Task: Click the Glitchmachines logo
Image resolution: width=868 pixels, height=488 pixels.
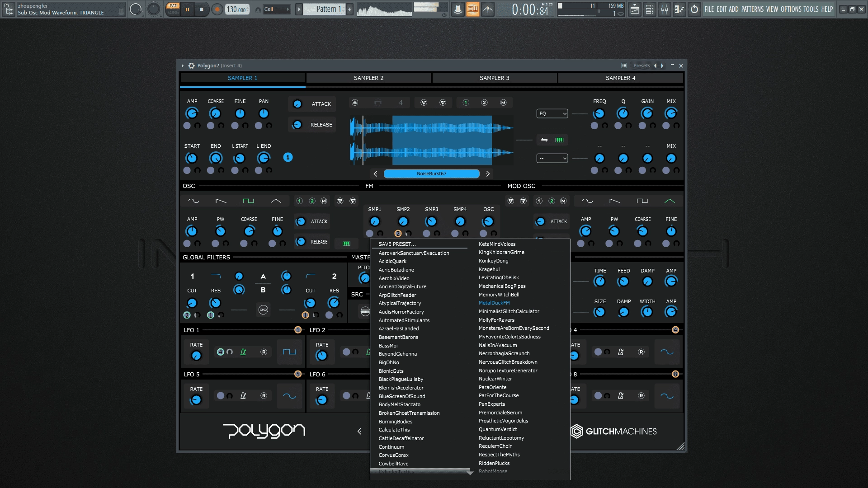Action: pos(613,432)
